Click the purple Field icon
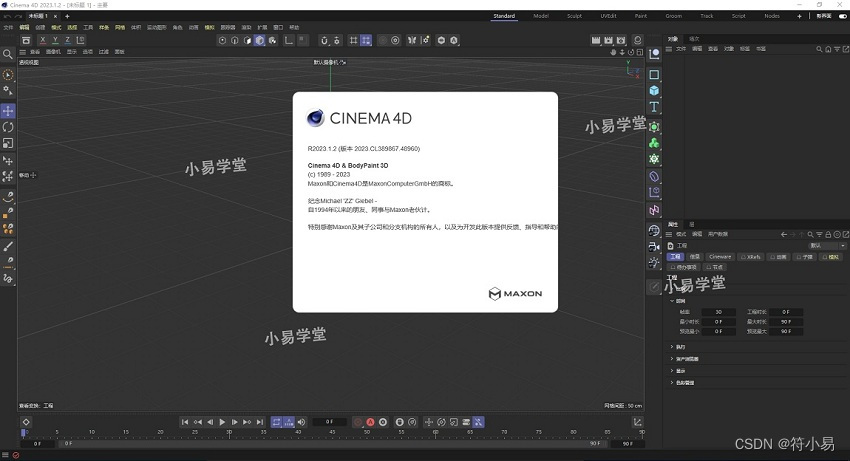The width and height of the screenshot is (850, 461). pos(654,210)
